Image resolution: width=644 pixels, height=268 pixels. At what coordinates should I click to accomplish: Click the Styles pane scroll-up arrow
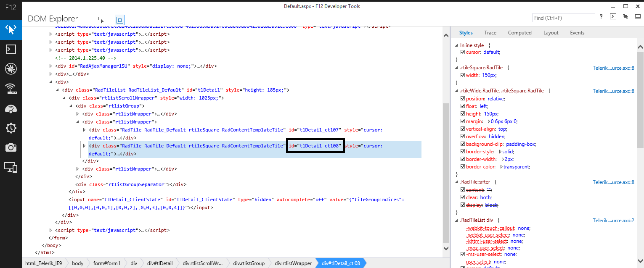[640, 47]
